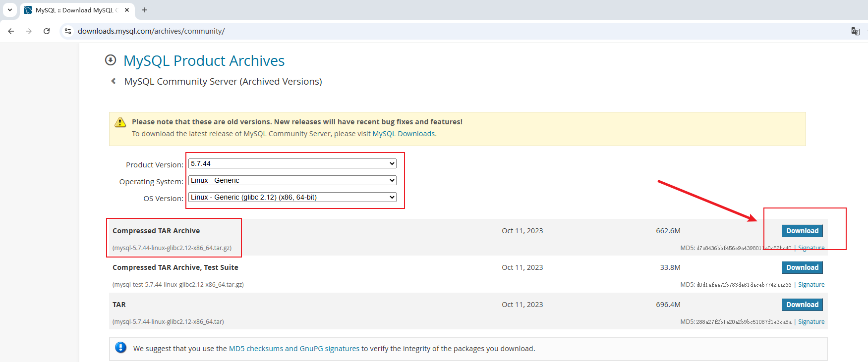Download the Compressed TAR Archive, Test Suite

802,267
